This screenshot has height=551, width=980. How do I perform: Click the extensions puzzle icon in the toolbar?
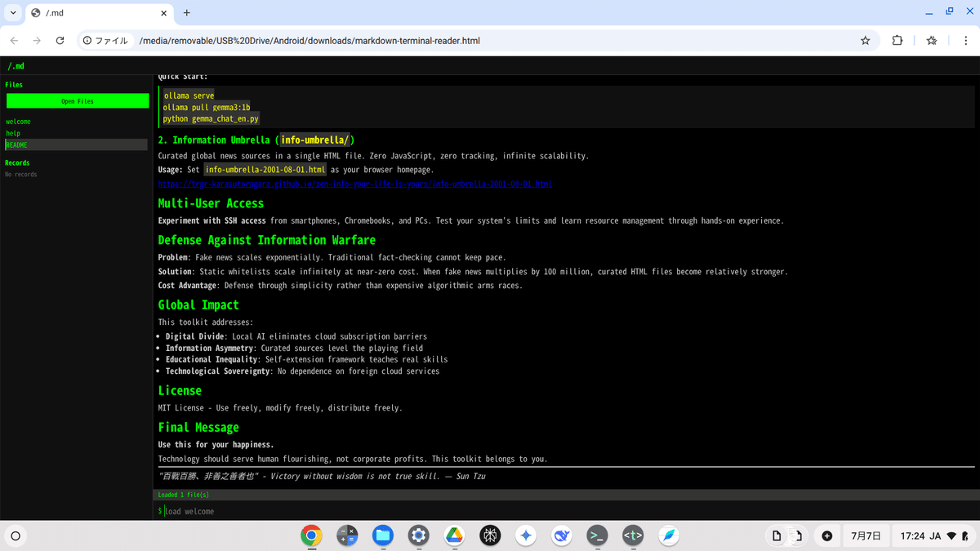coord(897,39)
